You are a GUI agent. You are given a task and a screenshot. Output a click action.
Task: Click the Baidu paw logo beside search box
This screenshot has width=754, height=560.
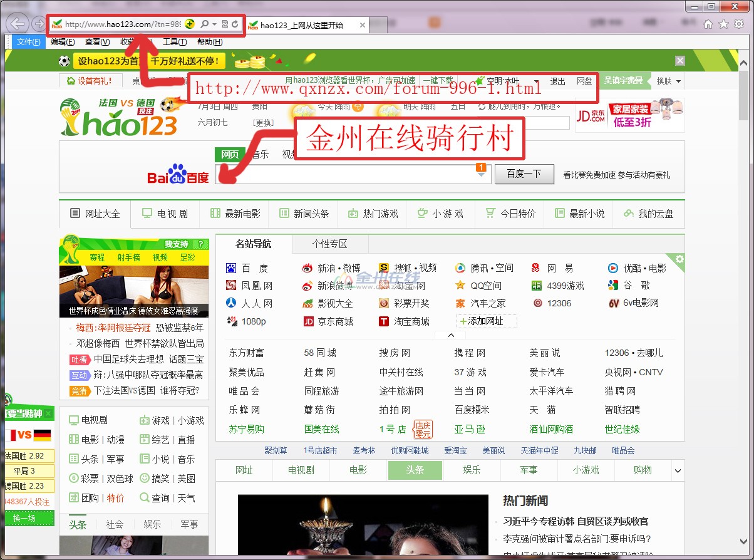click(178, 174)
